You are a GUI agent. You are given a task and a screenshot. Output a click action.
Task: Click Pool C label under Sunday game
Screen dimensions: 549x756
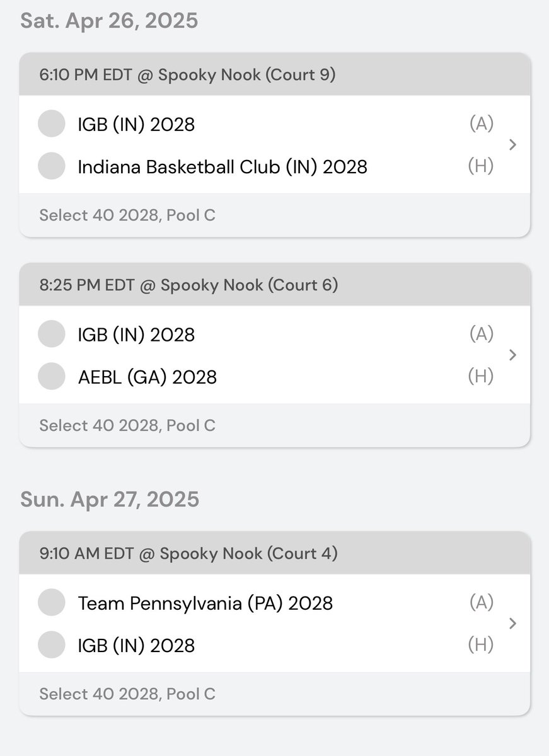pyautogui.click(x=127, y=694)
